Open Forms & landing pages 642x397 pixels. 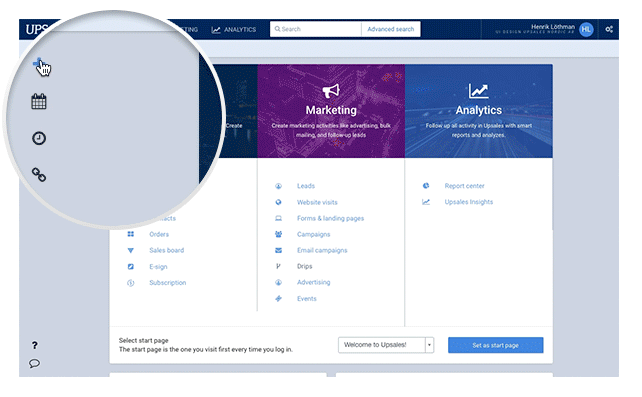coord(330,218)
